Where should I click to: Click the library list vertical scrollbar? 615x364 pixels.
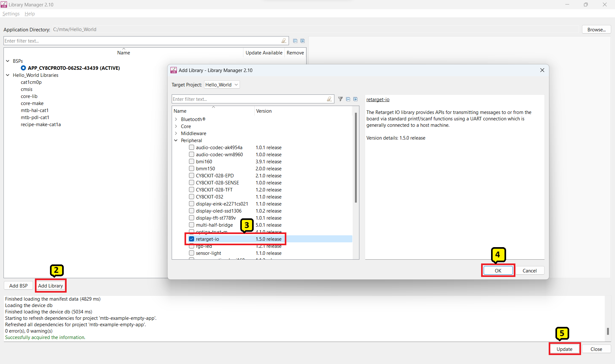[x=356, y=158]
